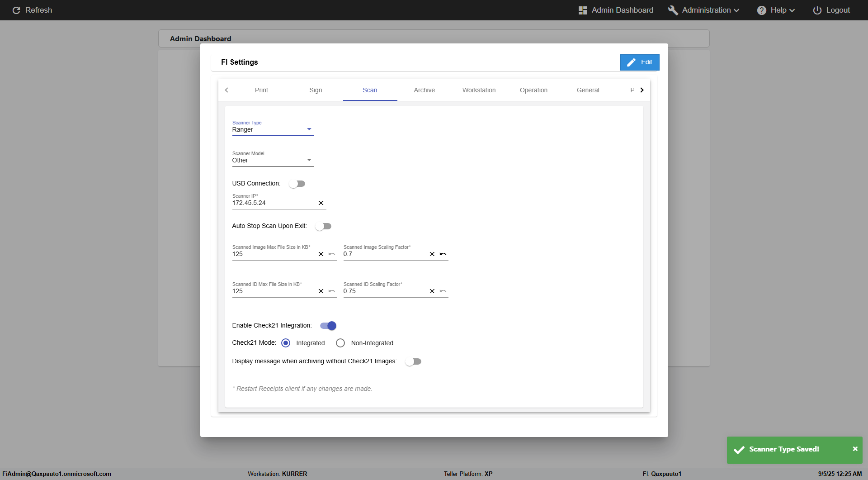Dismiss the Scanner Type Saved notification
Viewport: 868px width, 480px height.
click(x=855, y=449)
